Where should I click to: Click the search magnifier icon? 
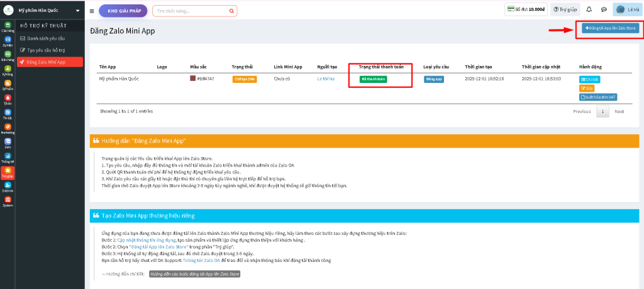tap(231, 11)
